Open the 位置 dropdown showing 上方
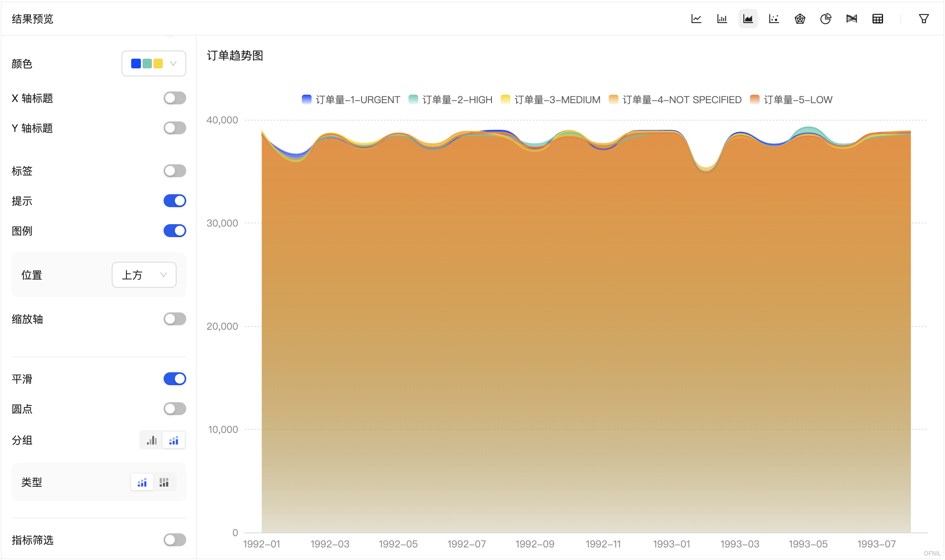This screenshot has width=945, height=560. click(x=144, y=275)
